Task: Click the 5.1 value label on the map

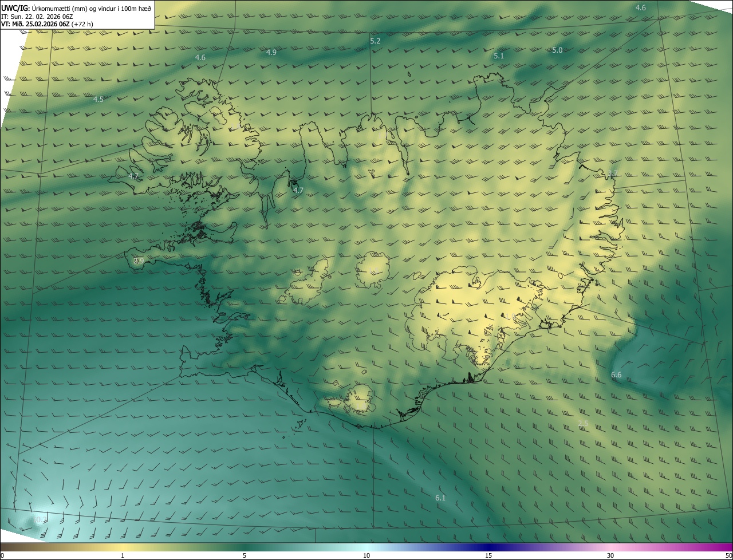Action: pyautogui.click(x=499, y=56)
